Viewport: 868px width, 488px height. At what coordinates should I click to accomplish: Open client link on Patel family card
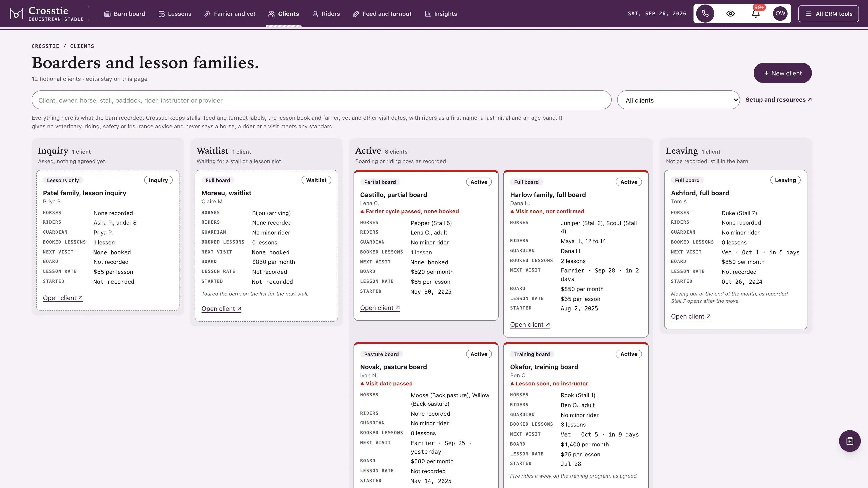coord(63,298)
